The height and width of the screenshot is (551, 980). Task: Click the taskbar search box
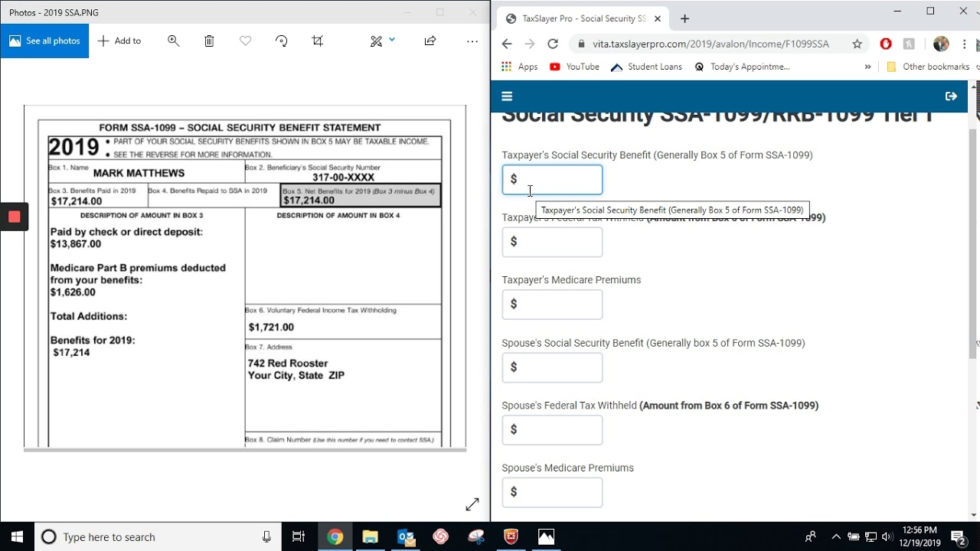(157, 536)
